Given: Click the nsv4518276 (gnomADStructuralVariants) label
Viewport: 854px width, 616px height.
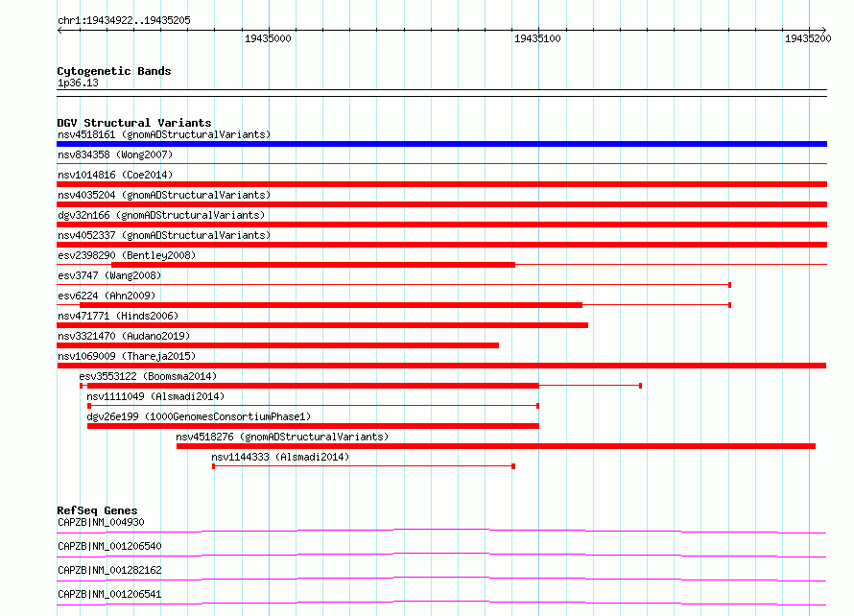Looking at the screenshot, I should (x=282, y=437).
